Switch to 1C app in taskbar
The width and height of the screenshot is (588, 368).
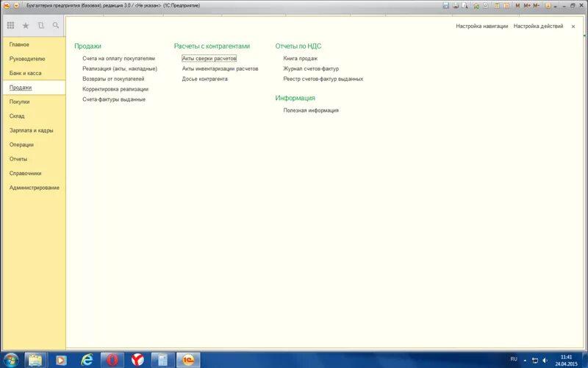[188, 360]
